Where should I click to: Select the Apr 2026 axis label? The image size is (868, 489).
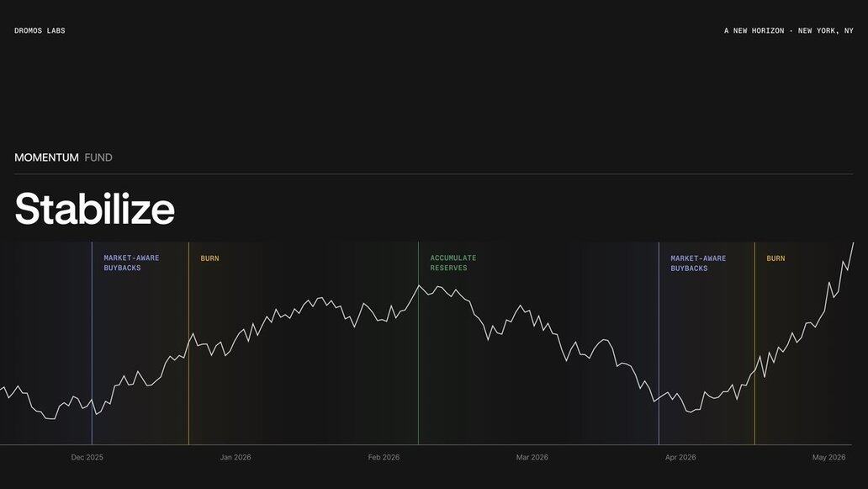pyautogui.click(x=680, y=458)
